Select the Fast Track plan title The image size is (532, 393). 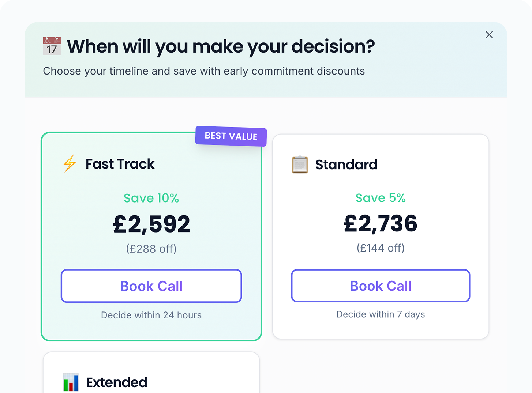(x=120, y=164)
